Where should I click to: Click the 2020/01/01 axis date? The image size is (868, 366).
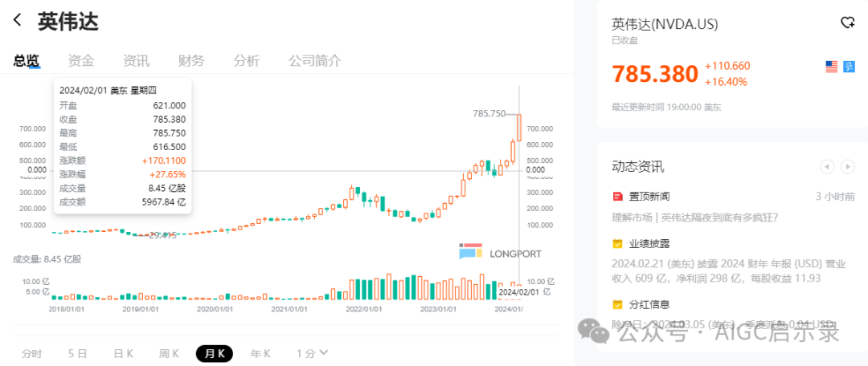coord(215,309)
